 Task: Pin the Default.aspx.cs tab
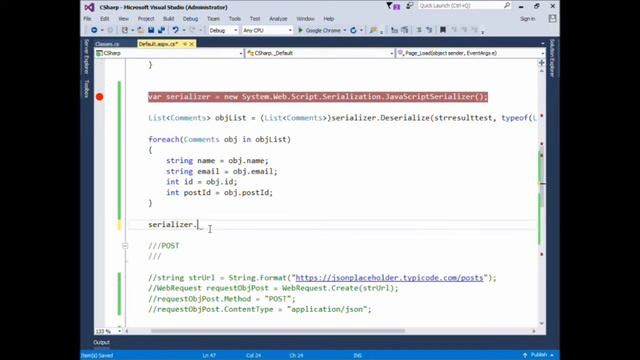point(184,44)
